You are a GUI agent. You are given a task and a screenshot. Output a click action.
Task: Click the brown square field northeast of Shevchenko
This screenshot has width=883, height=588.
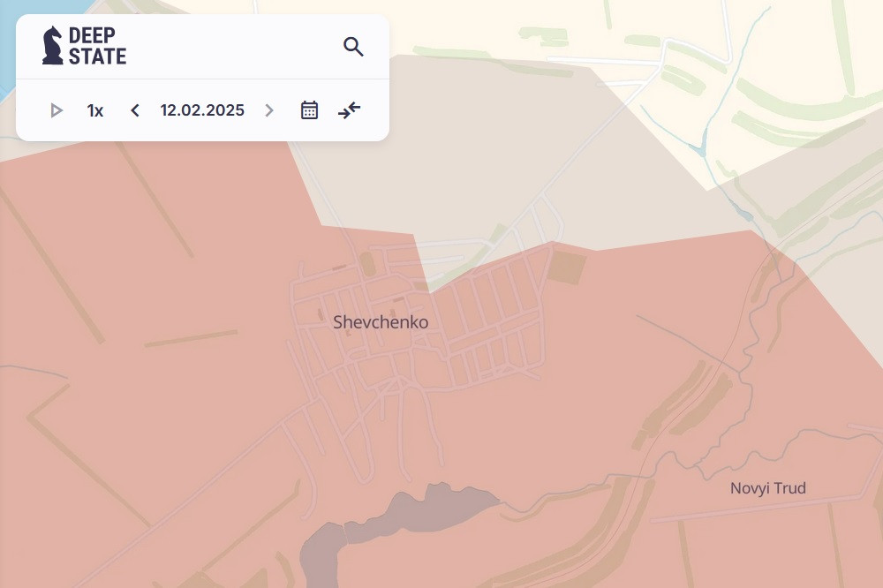pyautogui.click(x=566, y=268)
